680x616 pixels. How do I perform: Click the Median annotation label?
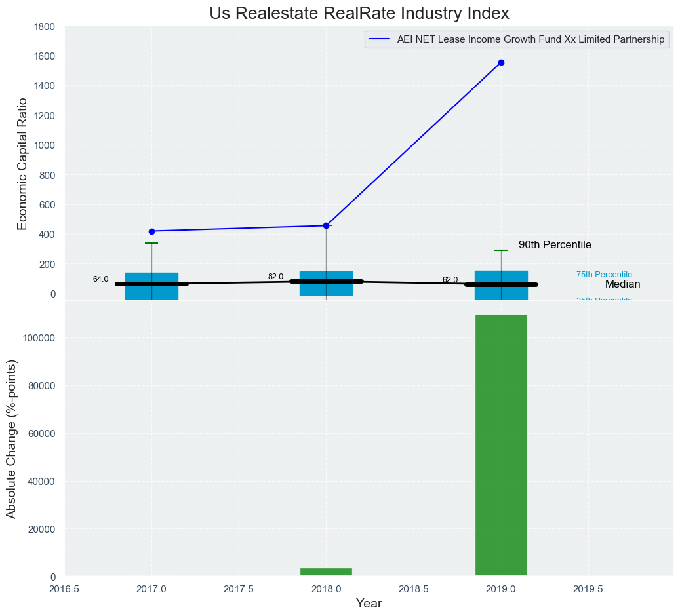622,284
